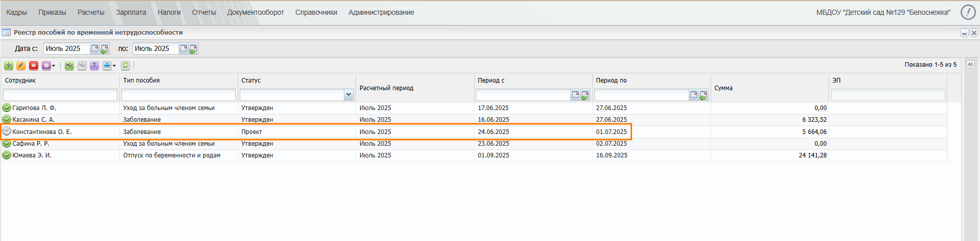Screen dimensions: 980x241
Task: Open the Print button's dropdown arrow
Action: tap(114, 66)
